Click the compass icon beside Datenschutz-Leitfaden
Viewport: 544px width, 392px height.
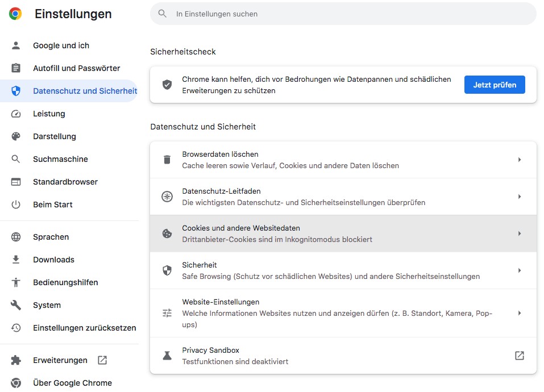167,197
